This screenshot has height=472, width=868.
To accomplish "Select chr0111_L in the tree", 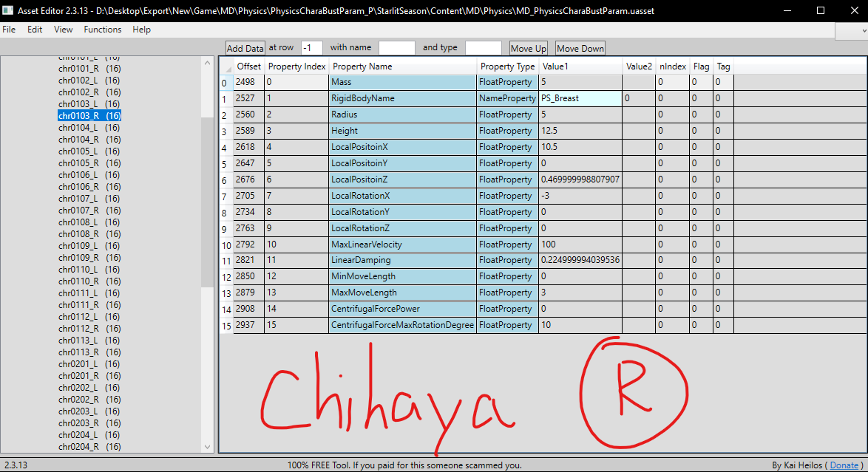I will click(89, 293).
